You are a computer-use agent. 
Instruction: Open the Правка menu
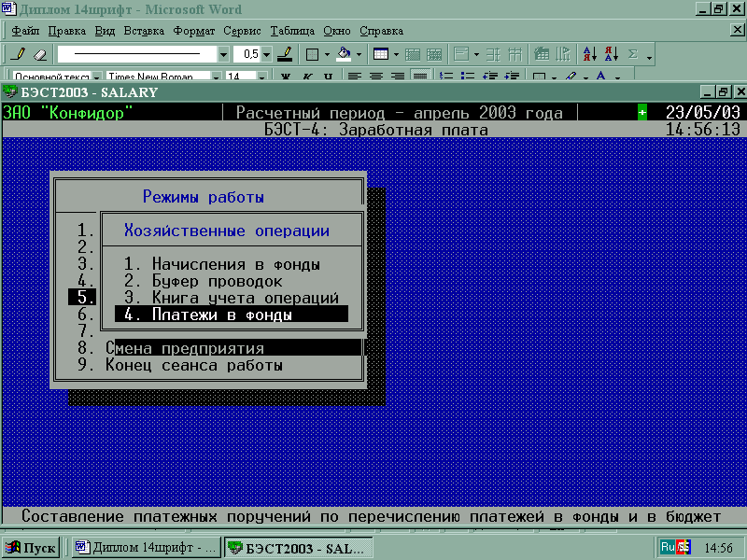[66, 31]
